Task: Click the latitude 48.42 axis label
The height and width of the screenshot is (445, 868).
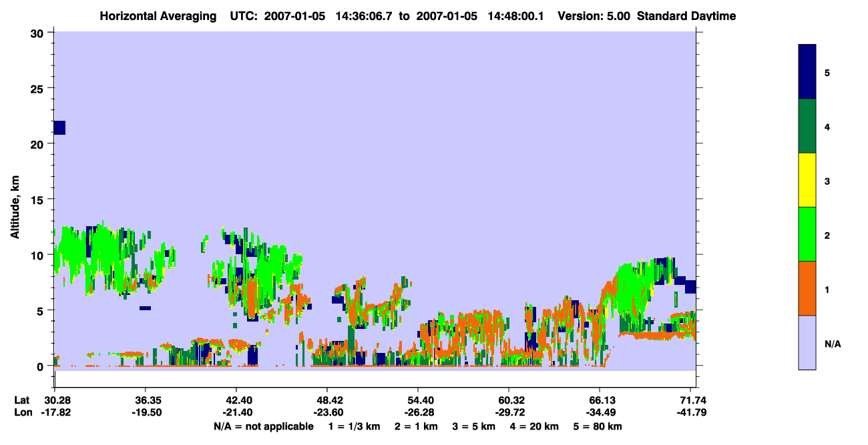Action: (x=327, y=400)
